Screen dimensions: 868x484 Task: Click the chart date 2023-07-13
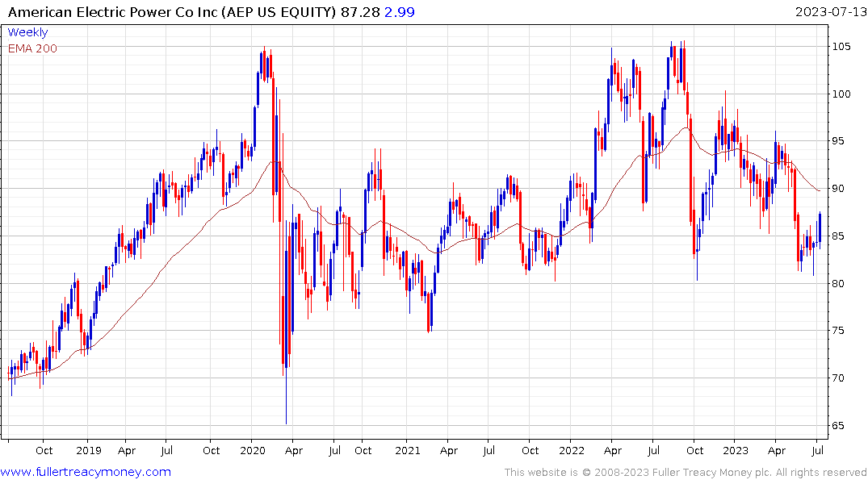(x=831, y=12)
